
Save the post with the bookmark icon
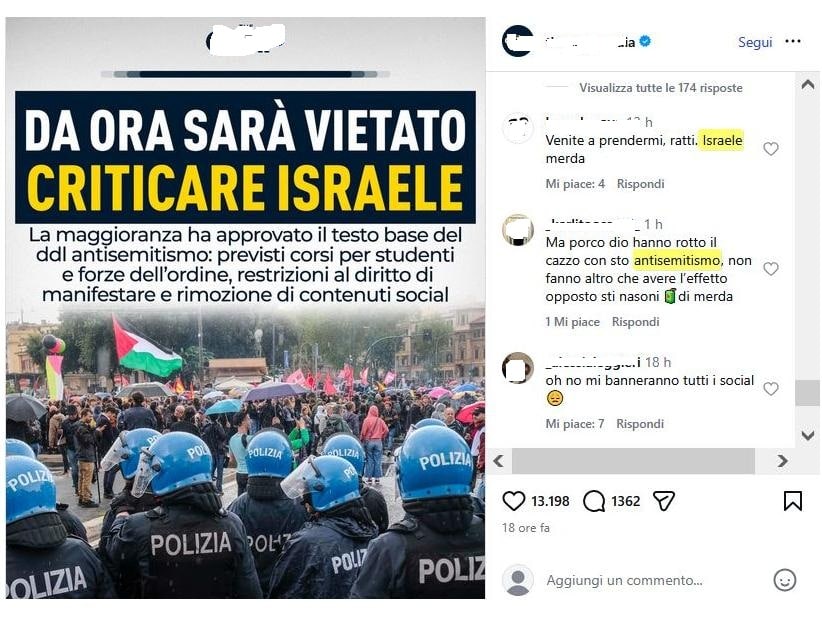[x=793, y=501]
